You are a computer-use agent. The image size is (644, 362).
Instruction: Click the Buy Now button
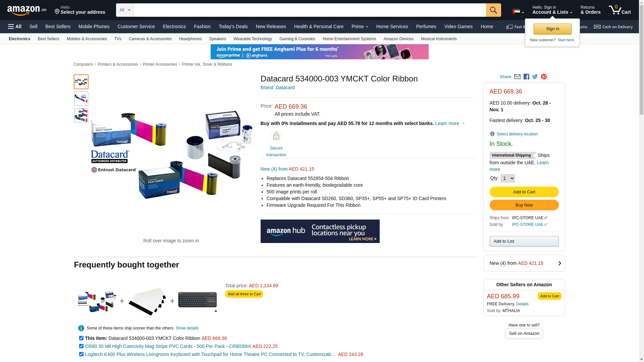click(524, 205)
